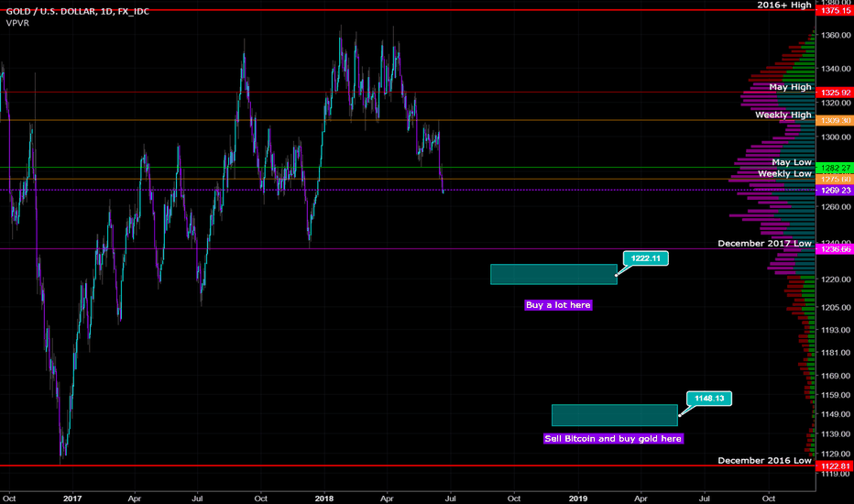
Task: Click the 1205.00 price scale value
Action: (836, 307)
